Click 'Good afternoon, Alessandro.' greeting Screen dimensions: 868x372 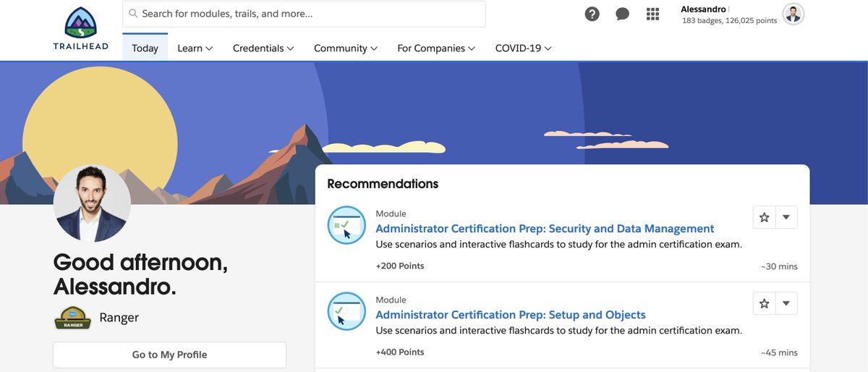click(140, 274)
